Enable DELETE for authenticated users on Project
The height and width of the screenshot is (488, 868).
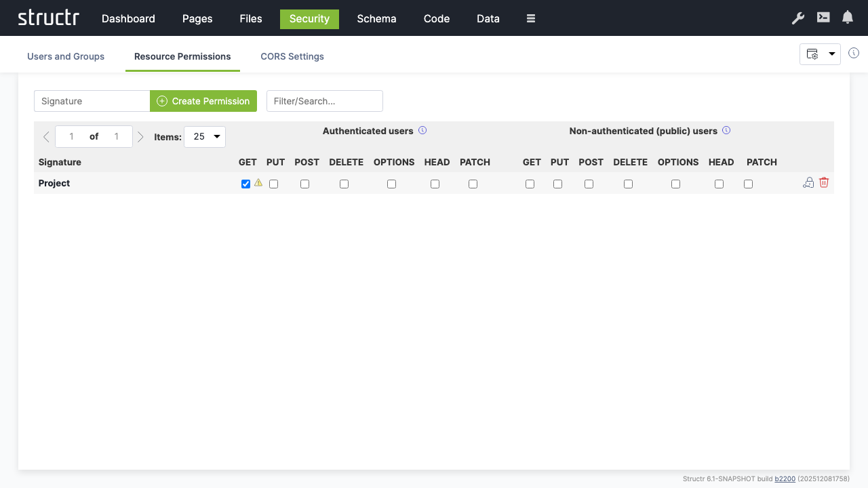344,184
